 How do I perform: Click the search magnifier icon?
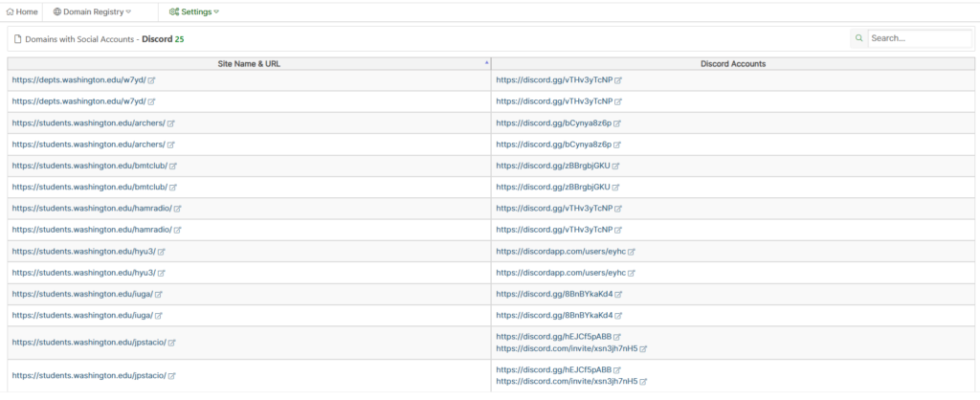(x=859, y=38)
